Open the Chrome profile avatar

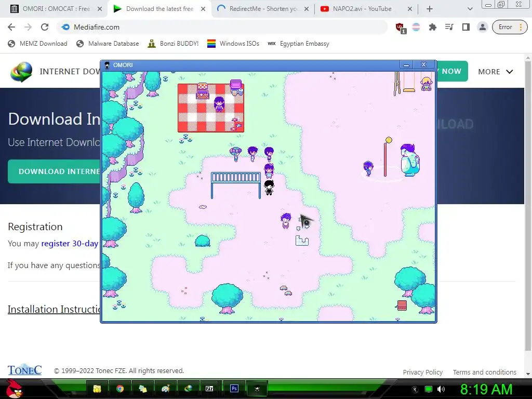pyautogui.click(x=482, y=27)
